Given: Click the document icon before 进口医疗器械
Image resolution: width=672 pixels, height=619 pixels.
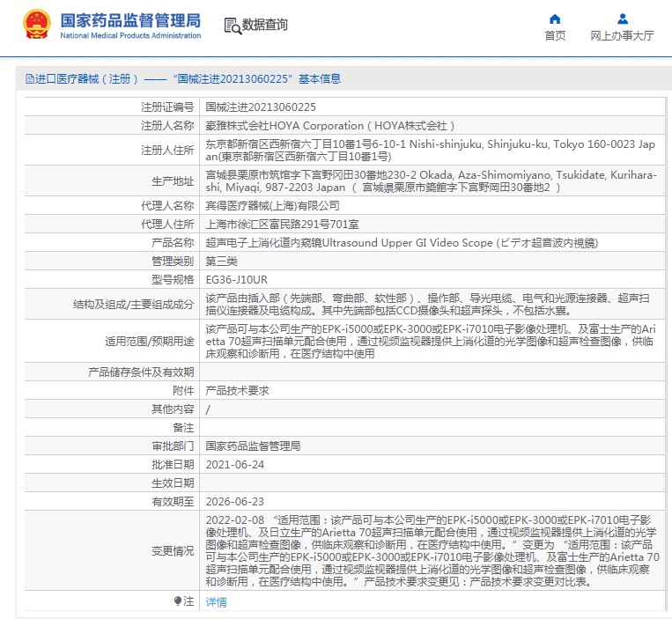Looking at the screenshot, I should coord(30,79).
